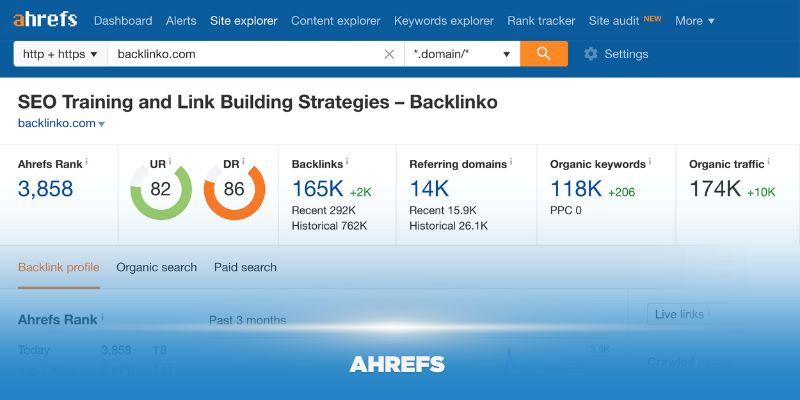Click Organic traffic value 174K
This screenshot has height=400, width=800.
[x=715, y=189]
